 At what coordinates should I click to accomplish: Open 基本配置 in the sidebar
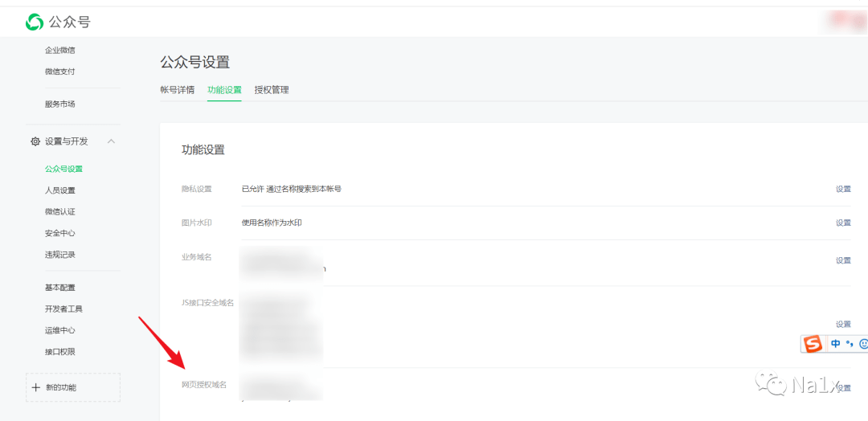pos(60,288)
